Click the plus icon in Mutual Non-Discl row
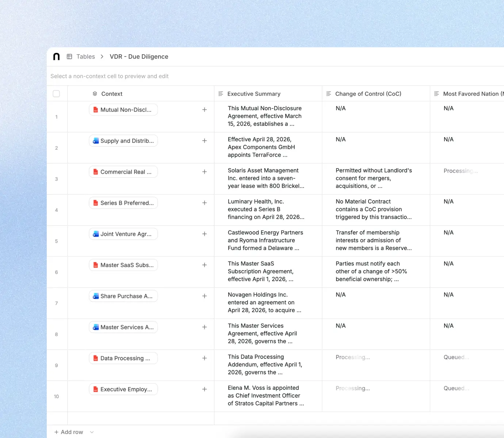504x438 pixels. pyautogui.click(x=205, y=110)
